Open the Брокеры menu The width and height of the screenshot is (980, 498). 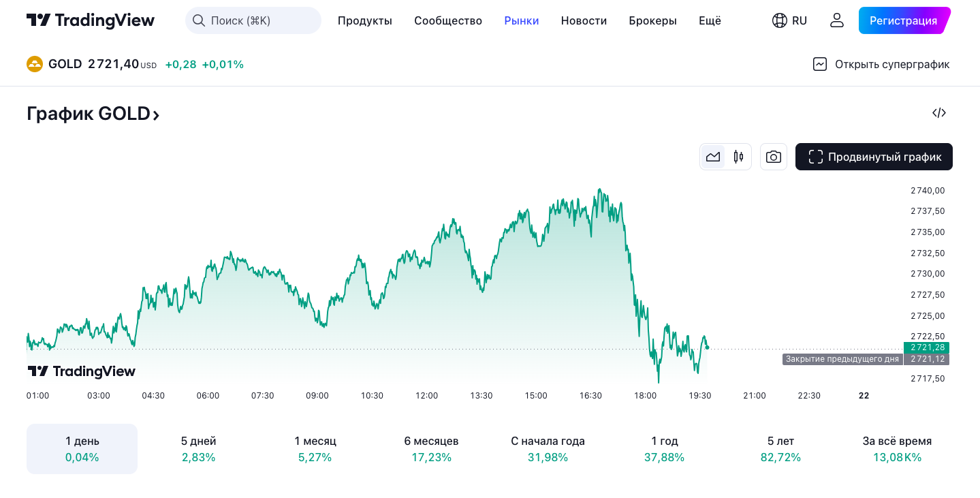(x=653, y=20)
